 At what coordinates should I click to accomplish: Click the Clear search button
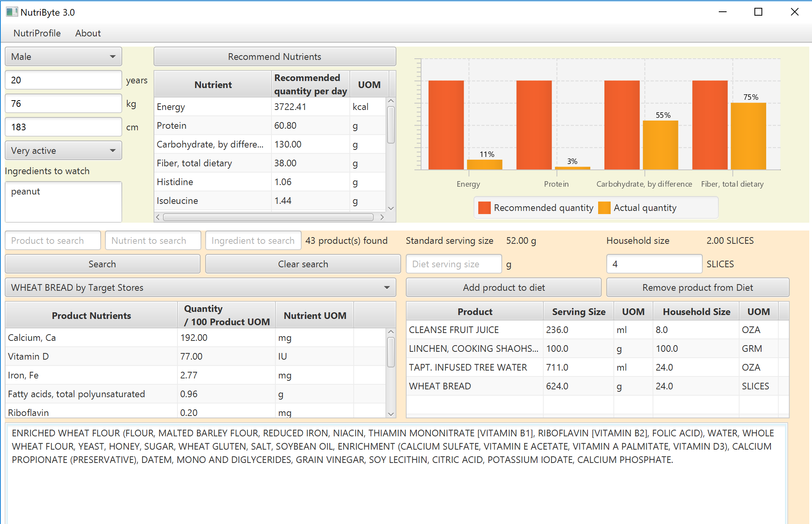click(x=303, y=264)
